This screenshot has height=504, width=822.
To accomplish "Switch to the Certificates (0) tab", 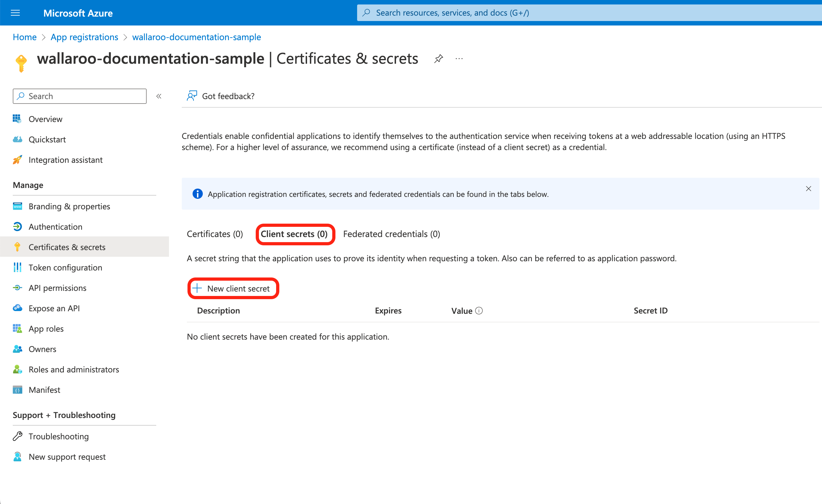I will click(215, 234).
